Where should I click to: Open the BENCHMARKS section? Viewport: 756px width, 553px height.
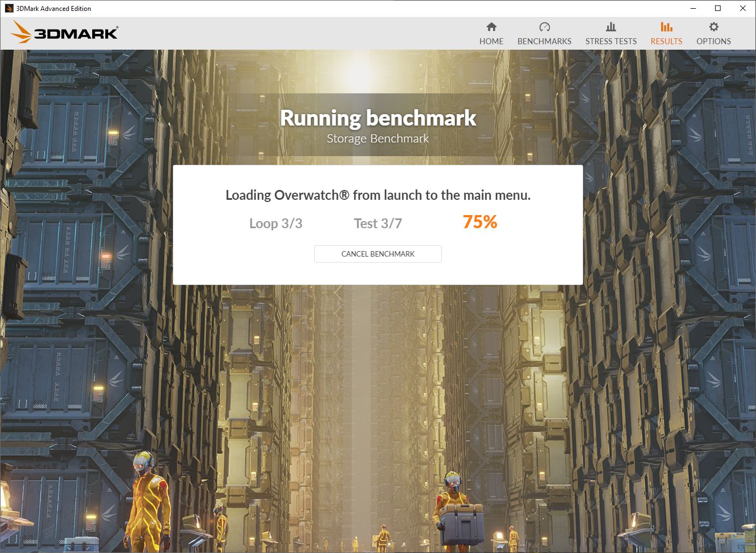[x=544, y=41]
